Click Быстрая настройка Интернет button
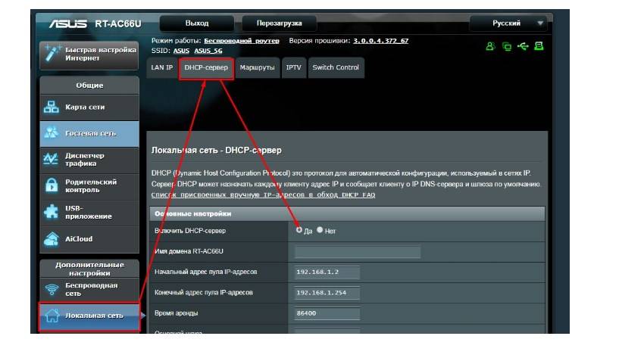The height and width of the screenshot is (361, 644). (89, 54)
